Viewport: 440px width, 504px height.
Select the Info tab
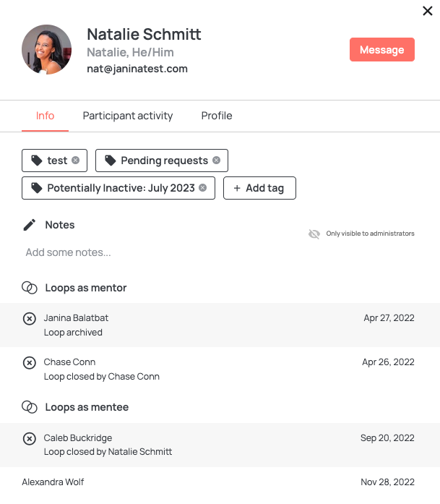pyautogui.click(x=45, y=116)
